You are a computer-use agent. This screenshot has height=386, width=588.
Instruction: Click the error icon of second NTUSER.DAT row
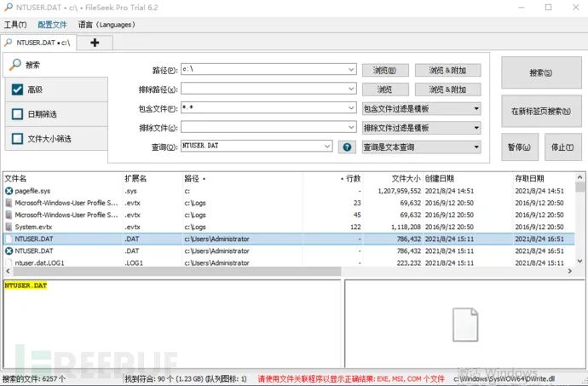9,251
